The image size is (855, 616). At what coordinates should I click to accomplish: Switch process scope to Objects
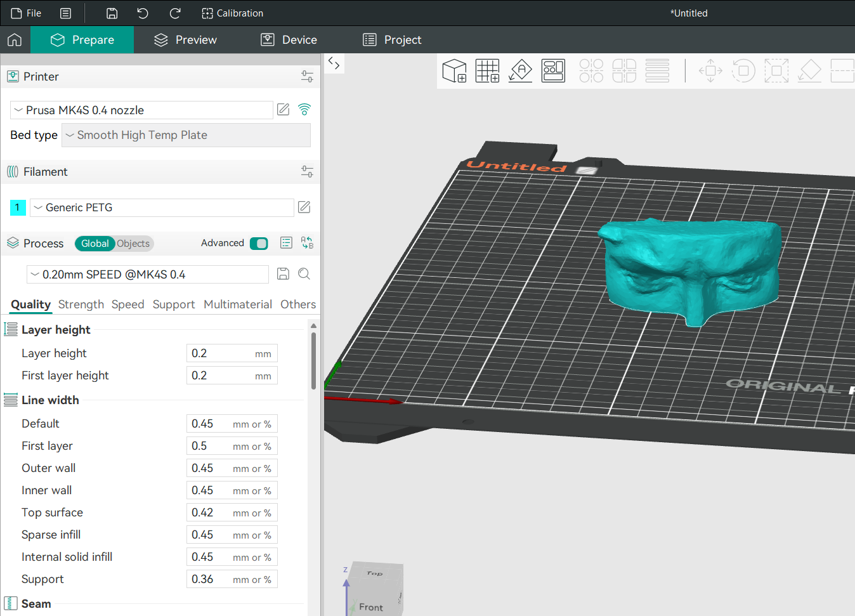click(x=133, y=244)
